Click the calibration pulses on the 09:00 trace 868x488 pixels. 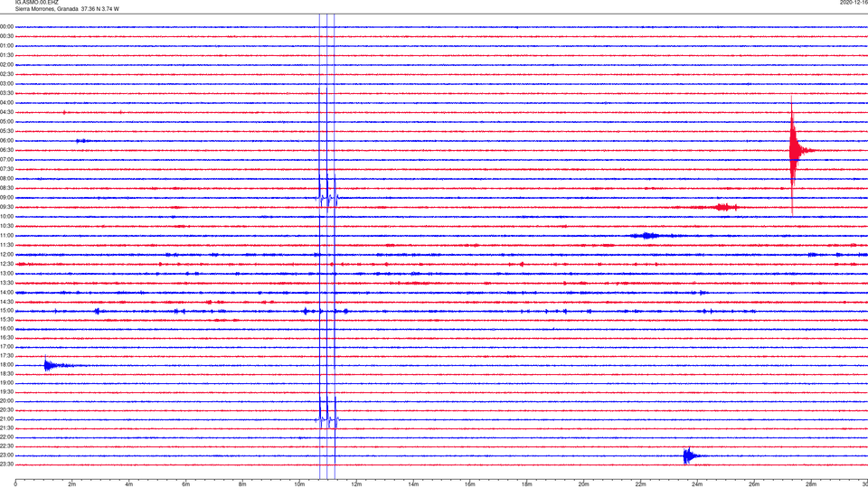coord(327,198)
